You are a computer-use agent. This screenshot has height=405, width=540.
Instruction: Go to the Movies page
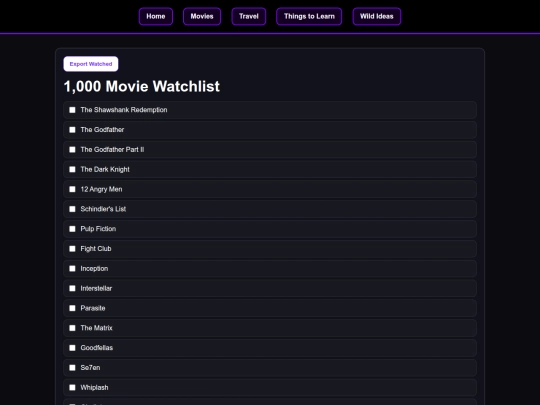(x=202, y=16)
